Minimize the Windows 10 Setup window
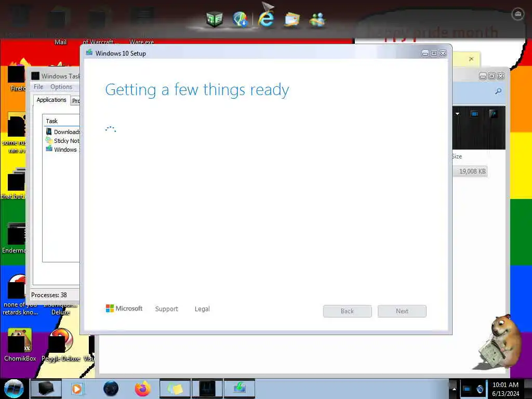The width and height of the screenshot is (532, 399). (x=425, y=54)
